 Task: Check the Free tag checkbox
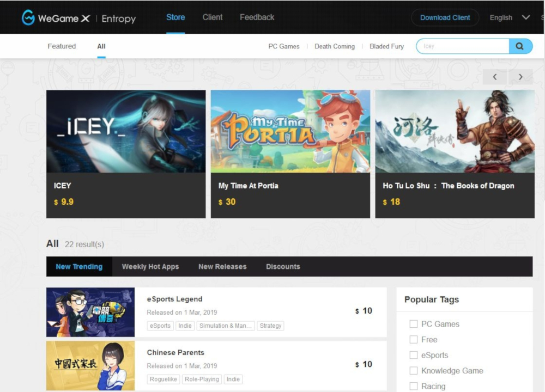(414, 340)
